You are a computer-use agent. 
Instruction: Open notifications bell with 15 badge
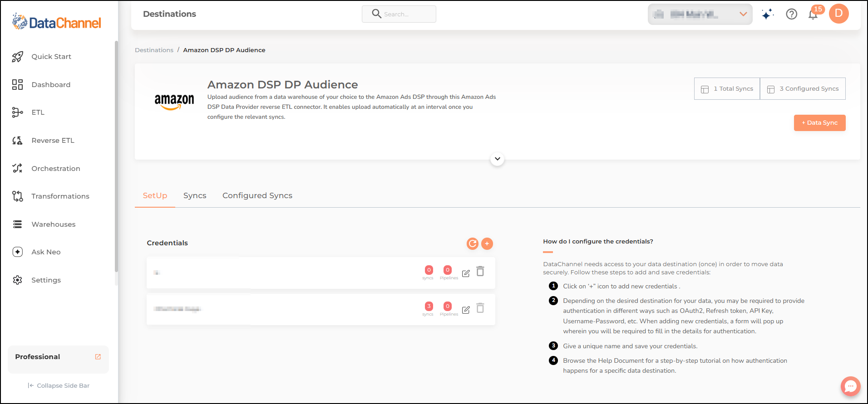pyautogui.click(x=814, y=14)
